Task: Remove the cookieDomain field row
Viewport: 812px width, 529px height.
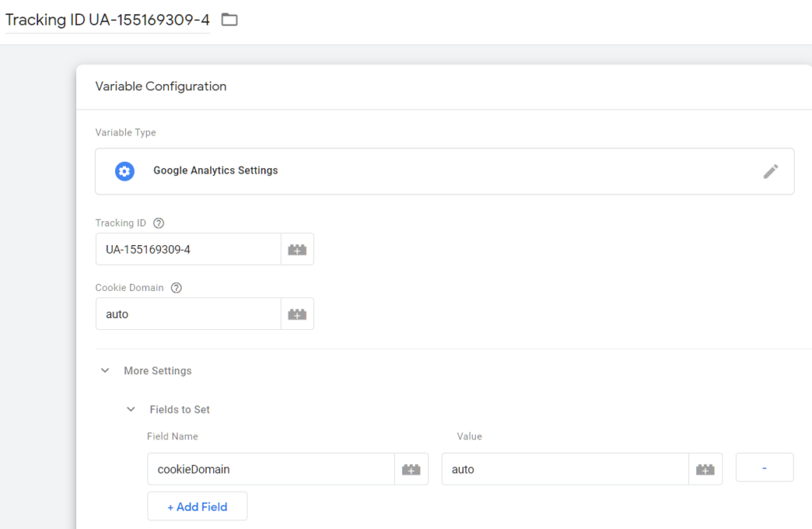Action: [764, 468]
